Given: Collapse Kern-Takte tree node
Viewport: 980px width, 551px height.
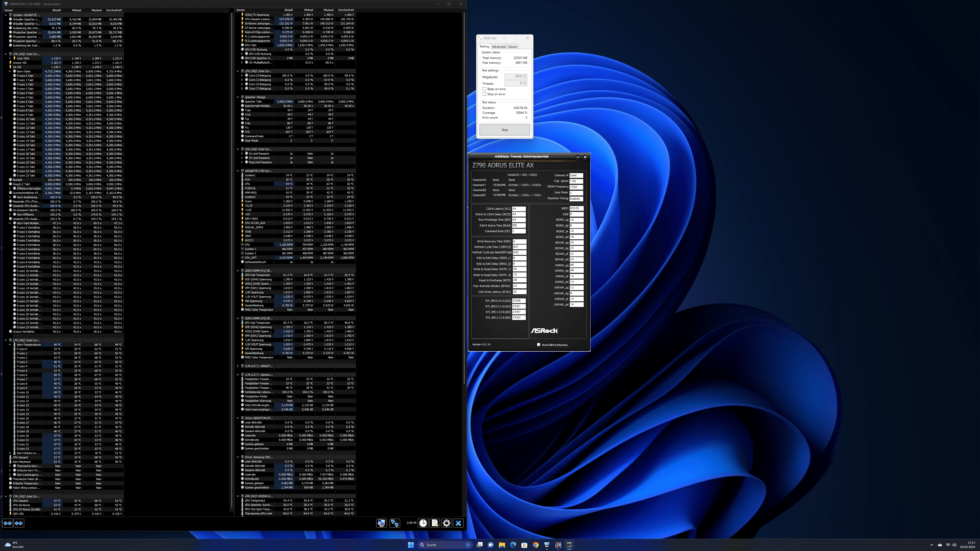Looking at the screenshot, I should pos(10,71).
